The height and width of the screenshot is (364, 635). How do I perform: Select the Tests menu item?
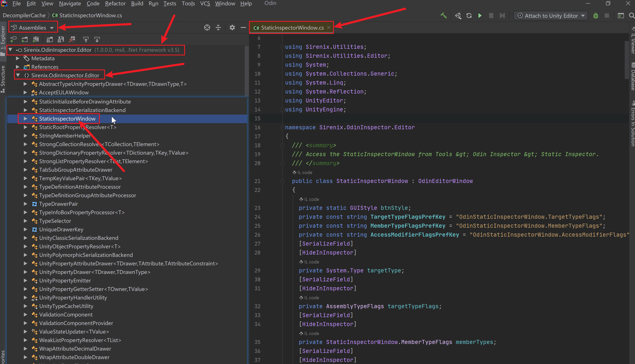coord(170,3)
